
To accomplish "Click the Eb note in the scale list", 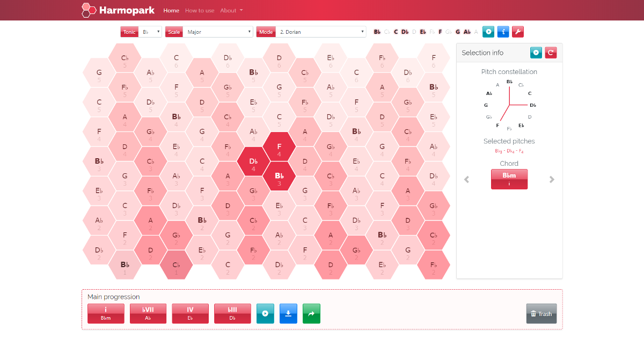I will point(423,32).
